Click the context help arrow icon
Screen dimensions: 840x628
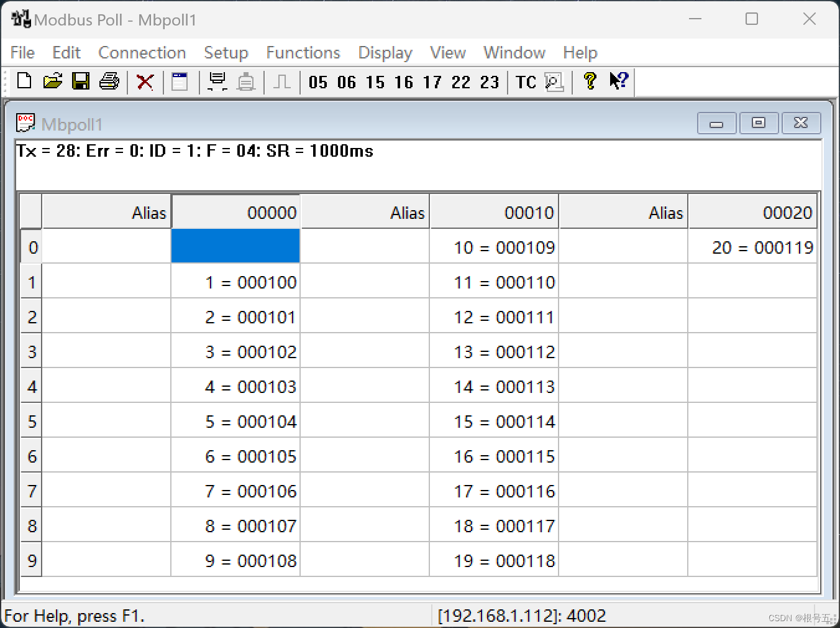click(x=619, y=81)
